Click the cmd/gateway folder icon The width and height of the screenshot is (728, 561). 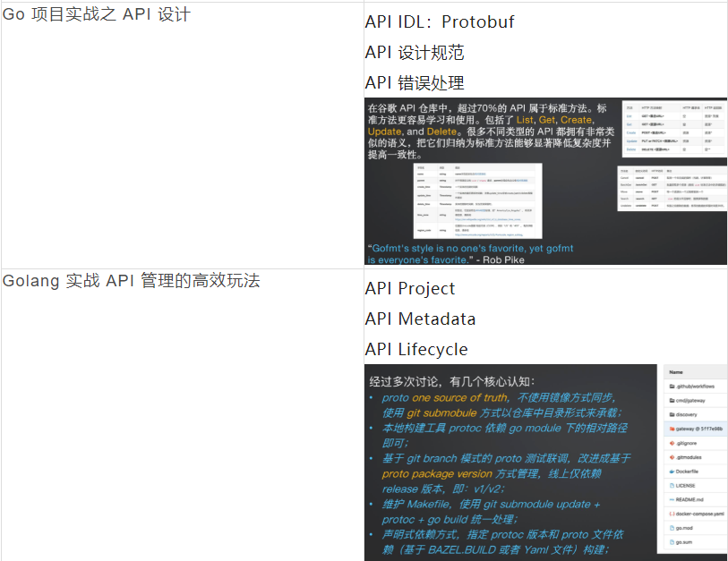[x=670, y=401]
